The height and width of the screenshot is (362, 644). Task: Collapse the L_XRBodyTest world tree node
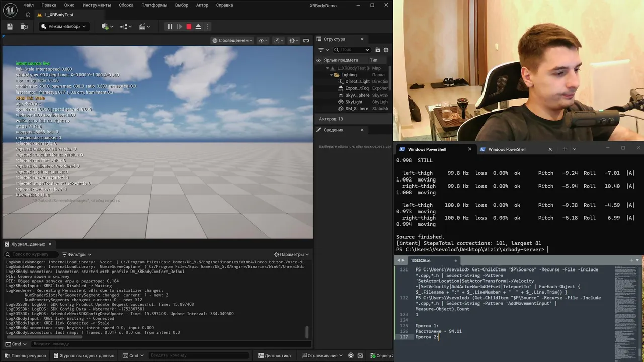tap(328, 68)
